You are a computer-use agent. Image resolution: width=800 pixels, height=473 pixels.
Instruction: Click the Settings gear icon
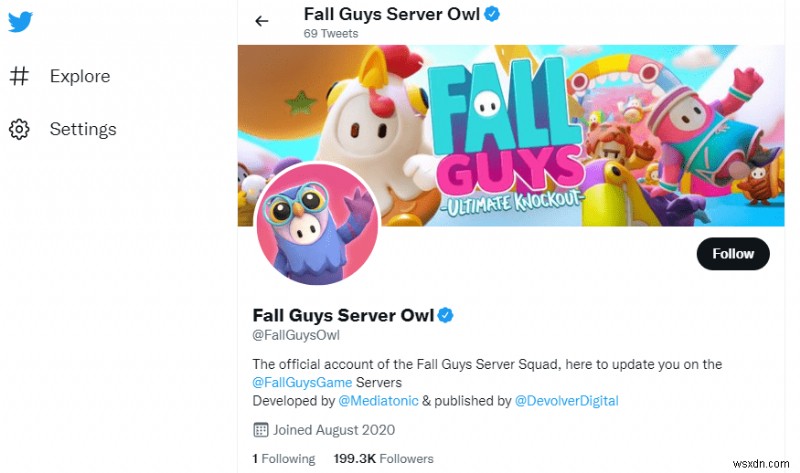click(x=19, y=129)
